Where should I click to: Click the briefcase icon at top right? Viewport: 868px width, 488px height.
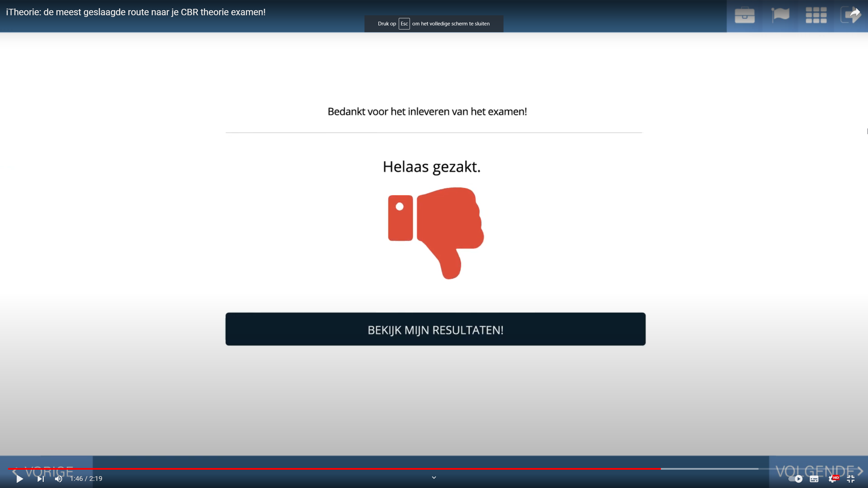coord(745,16)
